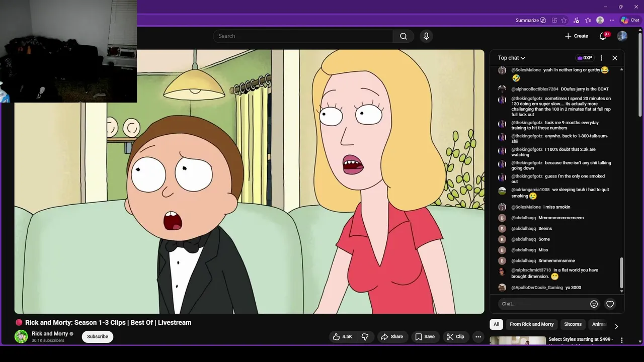
Task: Click @abdulhaqq message 'Miss'
Action: (x=543, y=250)
